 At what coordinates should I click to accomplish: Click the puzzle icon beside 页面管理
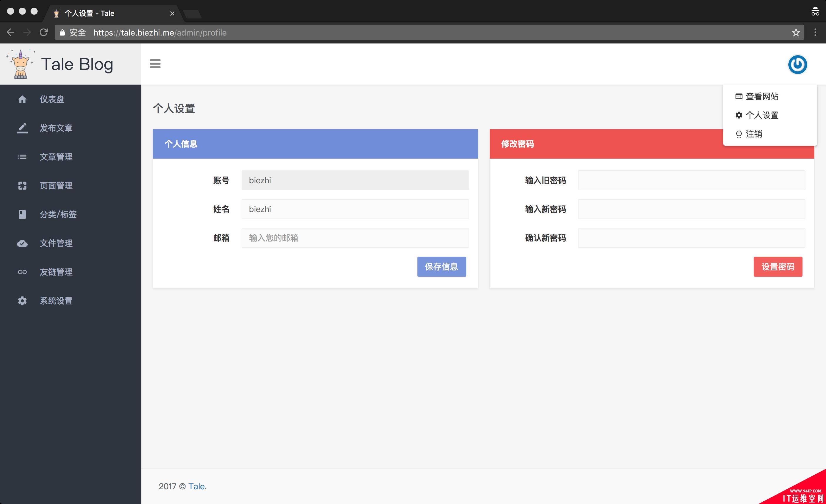pos(22,186)
